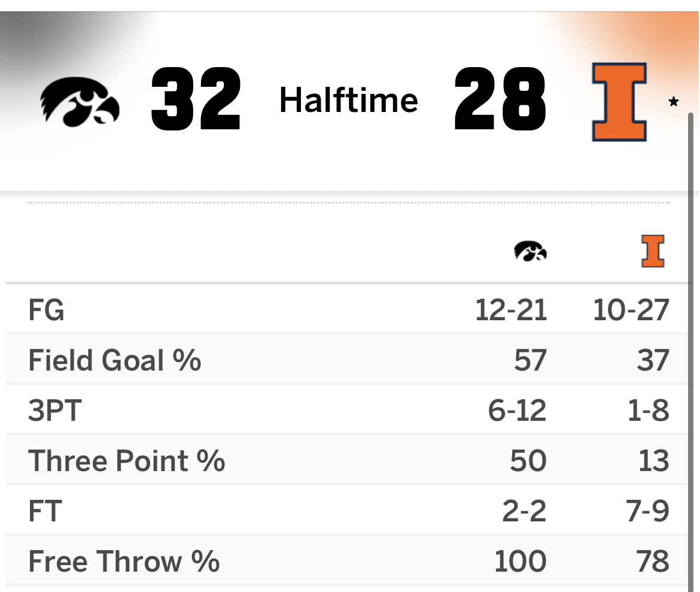Select the Free Throw % row label
Viewport: 700px width, 592px height.
point(124,561)
